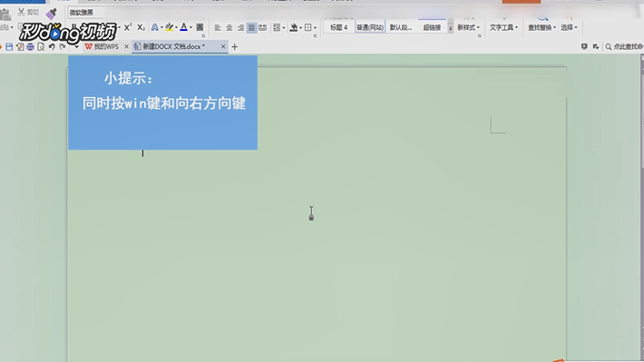644x362 pixels.
Task: Toggle justified alignment button
Action: coord(251,27)
